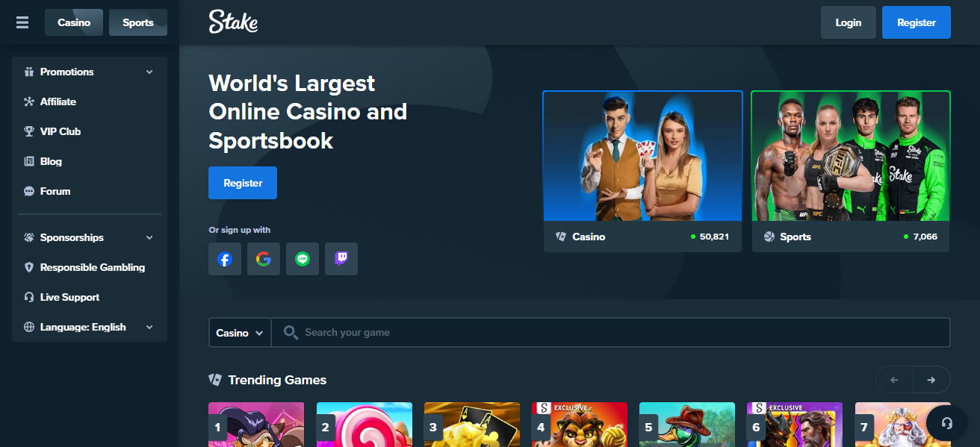Viewport: 980px width, 447px height.
Task: Go to previous trending games arrow
Action: tap(894, 380)
